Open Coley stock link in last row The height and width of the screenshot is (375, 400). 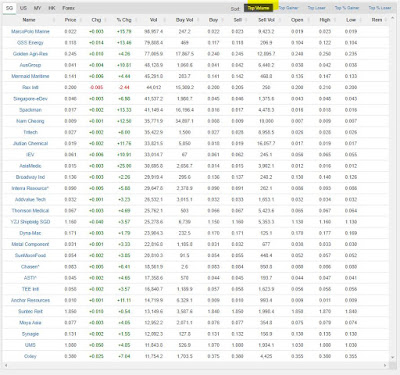[30, 356]
